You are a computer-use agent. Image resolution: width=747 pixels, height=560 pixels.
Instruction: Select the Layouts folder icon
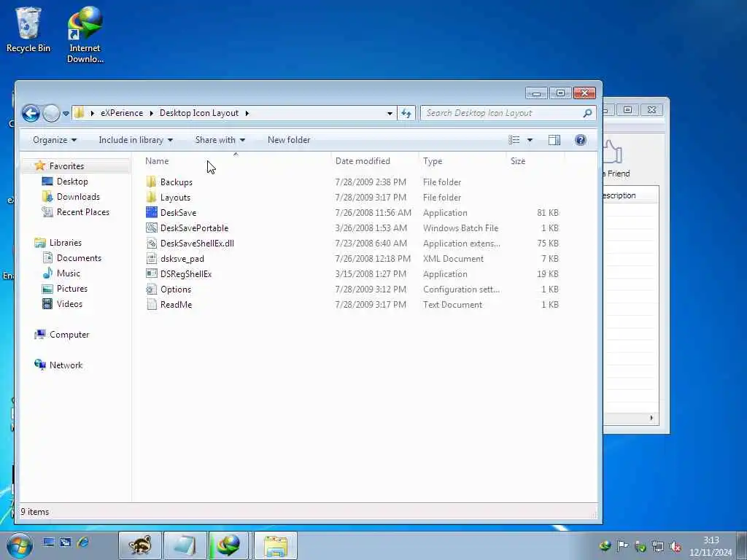pos(152,197)
